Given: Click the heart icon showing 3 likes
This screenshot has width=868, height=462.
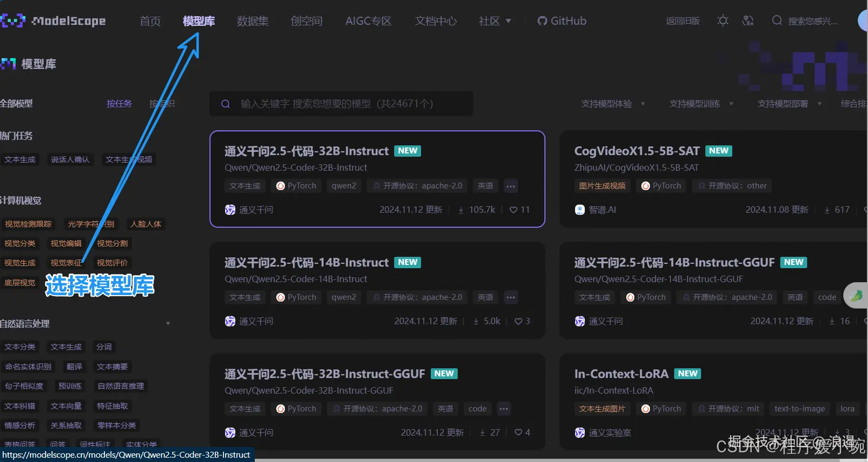Looking at the screenshot, I should click(x=518, y=321).
